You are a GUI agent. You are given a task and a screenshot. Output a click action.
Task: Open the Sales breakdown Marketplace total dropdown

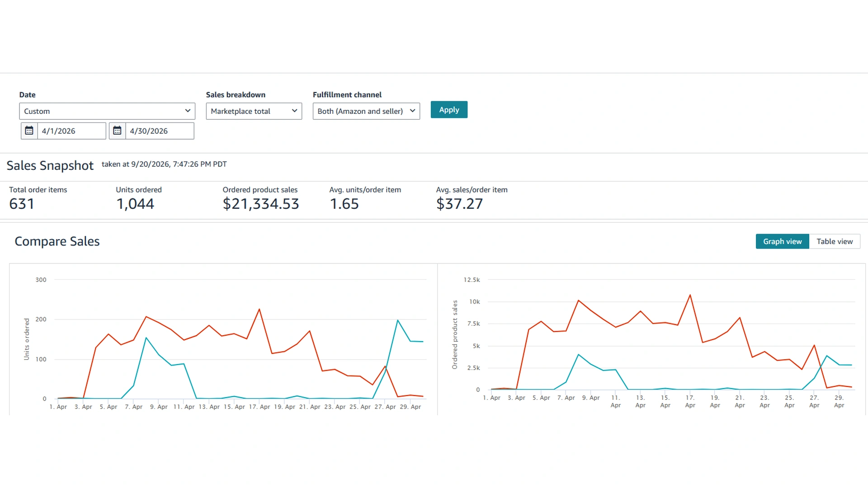(x=254, y=111)
